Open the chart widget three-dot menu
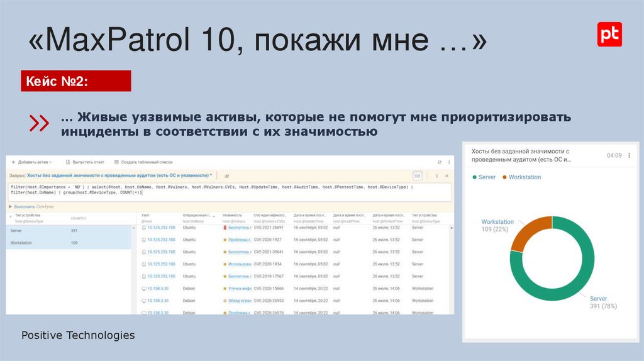 coord(629,155)
